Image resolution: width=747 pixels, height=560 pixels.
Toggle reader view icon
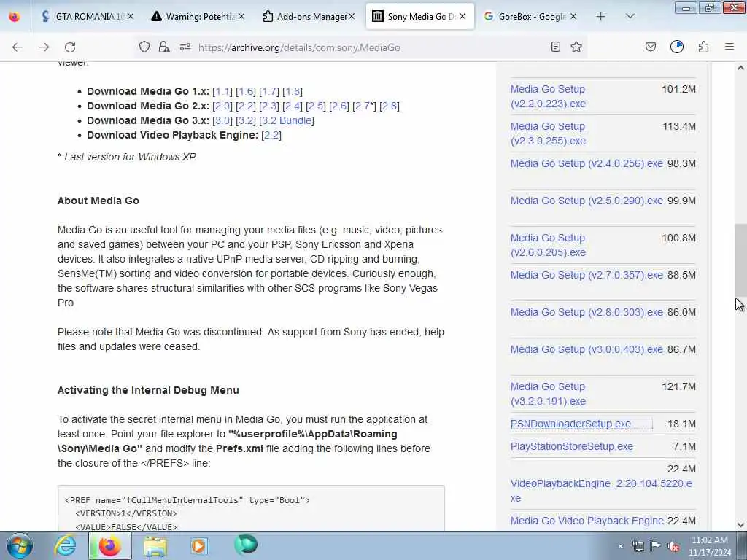pyautogui.click(x=555, y=47)
